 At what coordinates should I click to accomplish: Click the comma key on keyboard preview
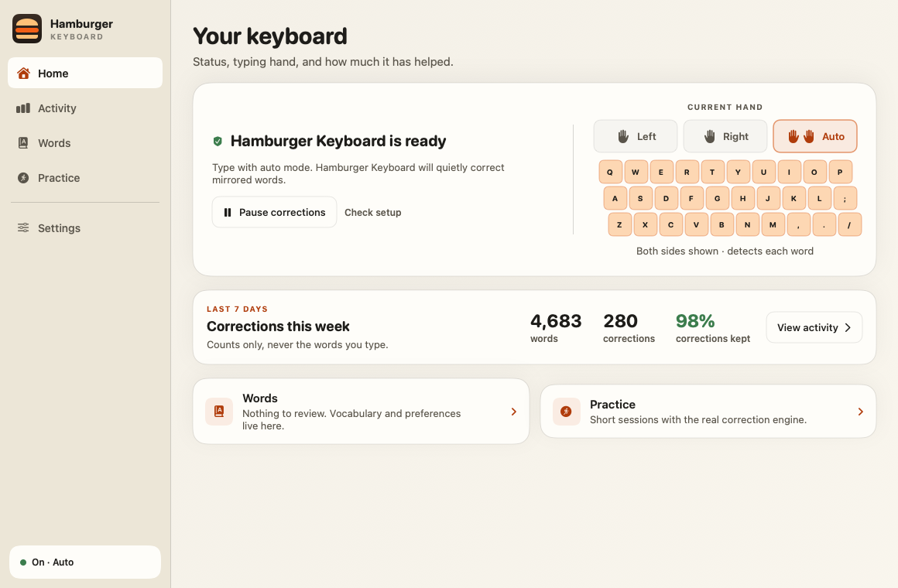click(798, 224)
